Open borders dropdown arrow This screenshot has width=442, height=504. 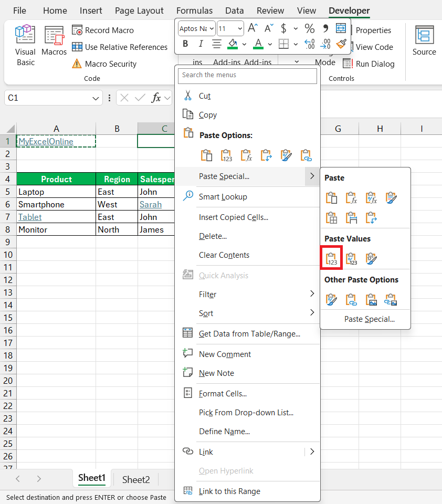pyautogui.click(x=296, y=44)
